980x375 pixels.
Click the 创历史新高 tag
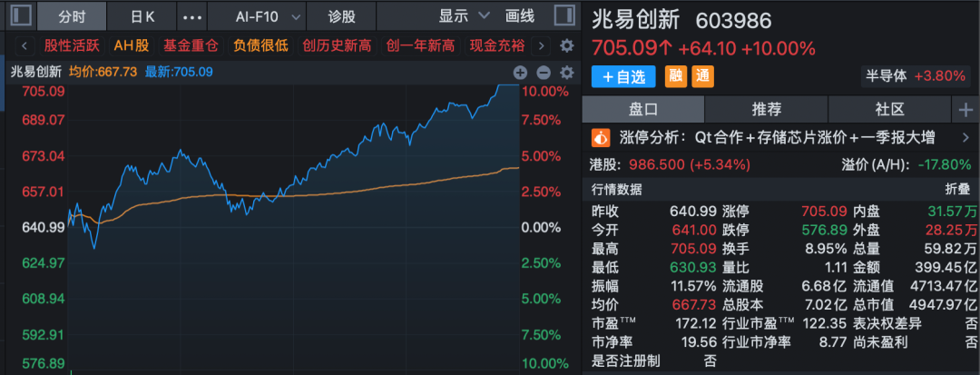(x=337, y=45)
